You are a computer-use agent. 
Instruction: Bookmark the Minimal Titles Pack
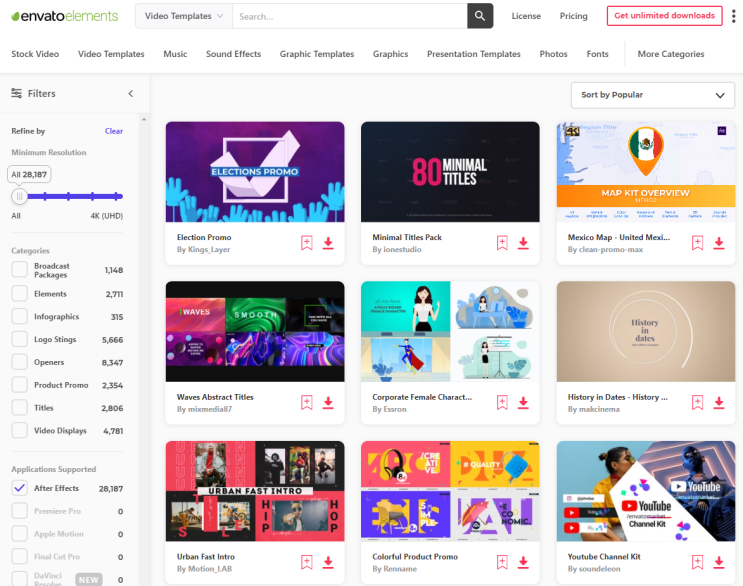coord(502,243)
